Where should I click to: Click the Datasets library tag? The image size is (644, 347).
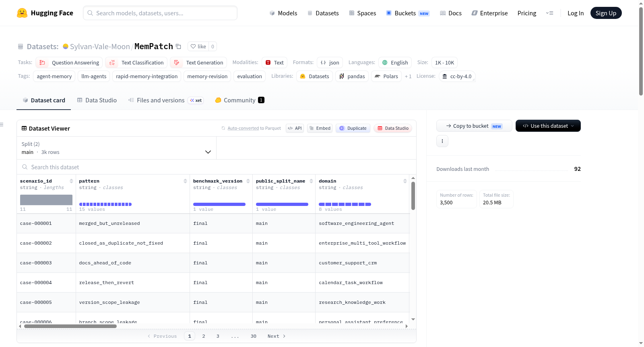315,76
